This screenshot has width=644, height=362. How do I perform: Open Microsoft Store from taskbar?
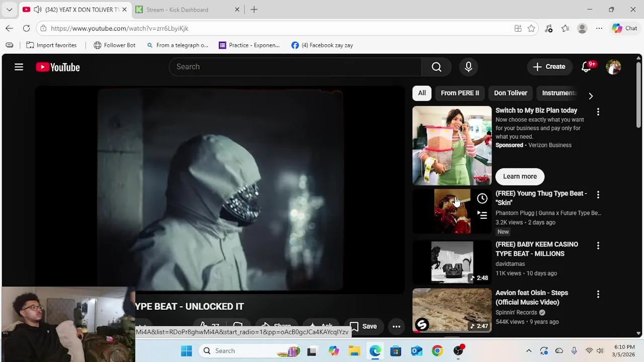tap(396, 351)
